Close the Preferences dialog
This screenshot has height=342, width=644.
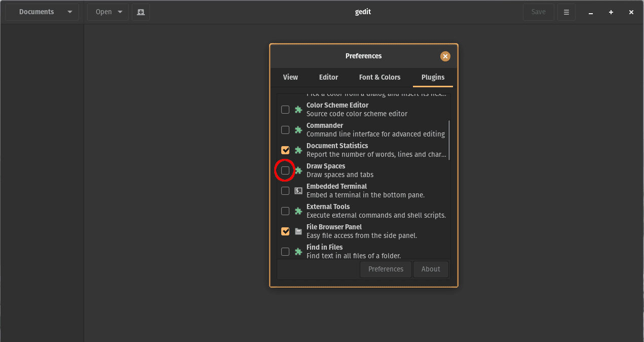(445, 56)
